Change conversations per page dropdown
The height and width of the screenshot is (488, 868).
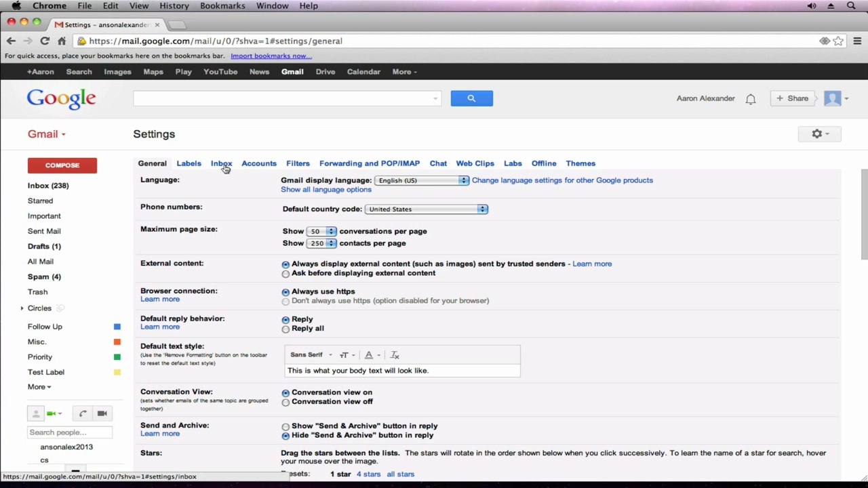pyautogui.click(x=321, y=232)
